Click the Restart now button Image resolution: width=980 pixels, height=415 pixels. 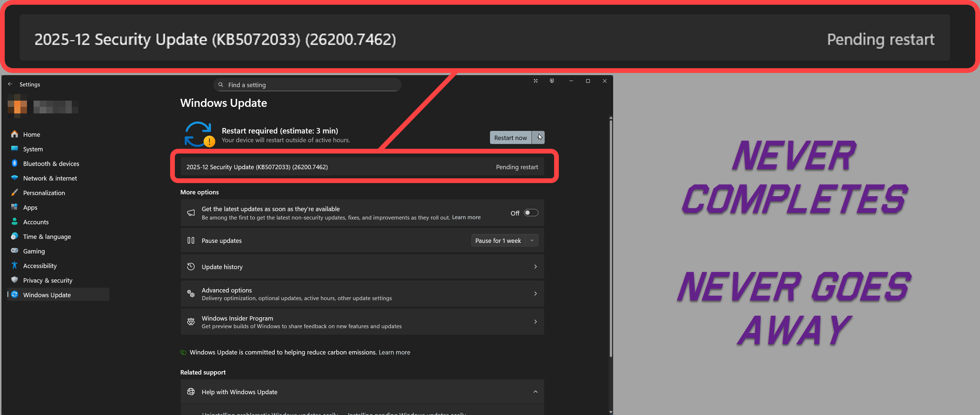click(510, 137)
